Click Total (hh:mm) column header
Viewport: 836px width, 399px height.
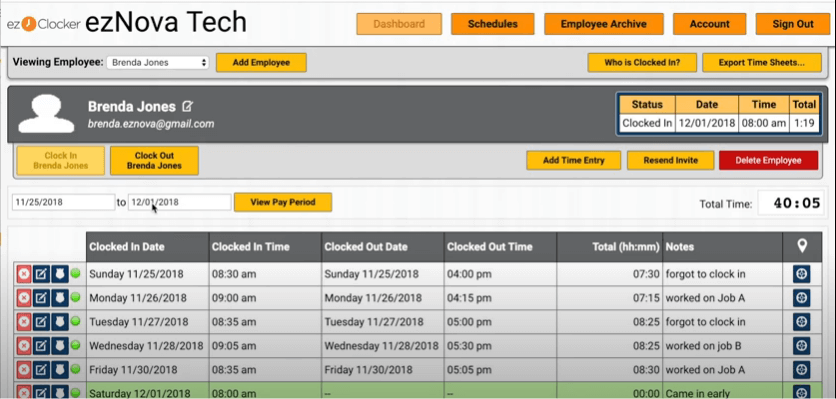point(609,246)
